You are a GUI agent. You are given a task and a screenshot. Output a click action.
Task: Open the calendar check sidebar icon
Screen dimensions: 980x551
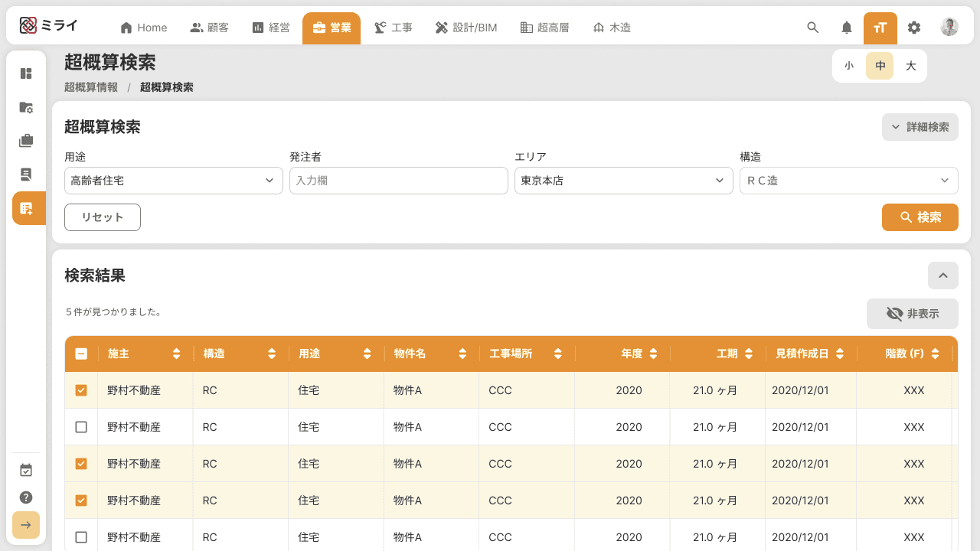26,470
